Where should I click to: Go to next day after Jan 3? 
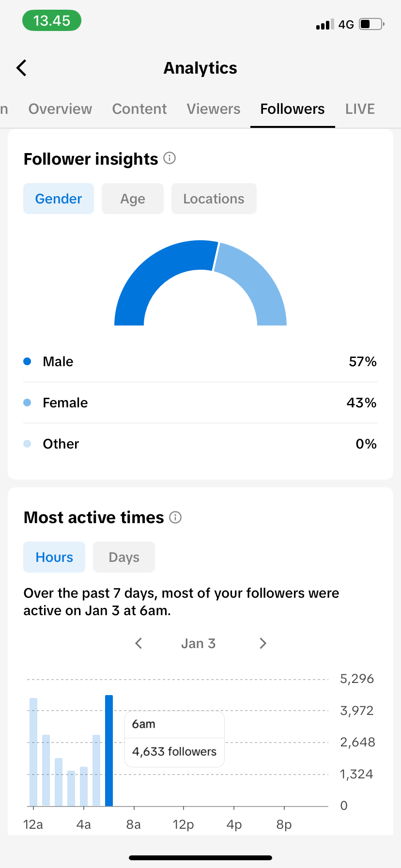[263, 643]
